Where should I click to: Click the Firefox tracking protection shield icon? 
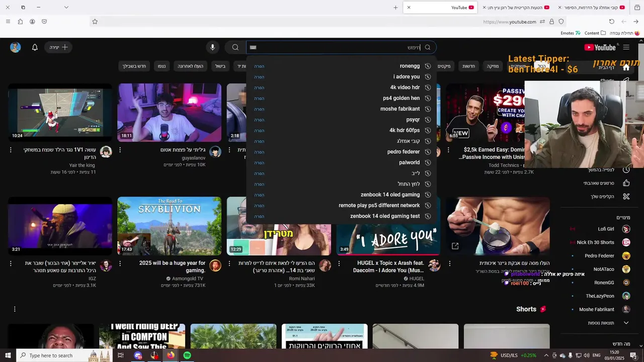tap(561, 22)
